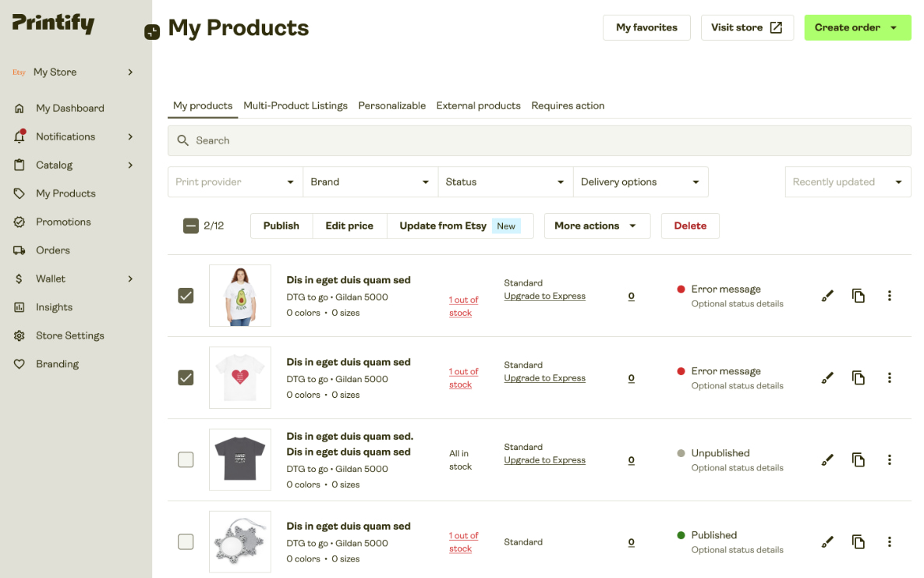Switch to Multi-Product Listings tab
The image size is (924, 578).
click(296, 105)
